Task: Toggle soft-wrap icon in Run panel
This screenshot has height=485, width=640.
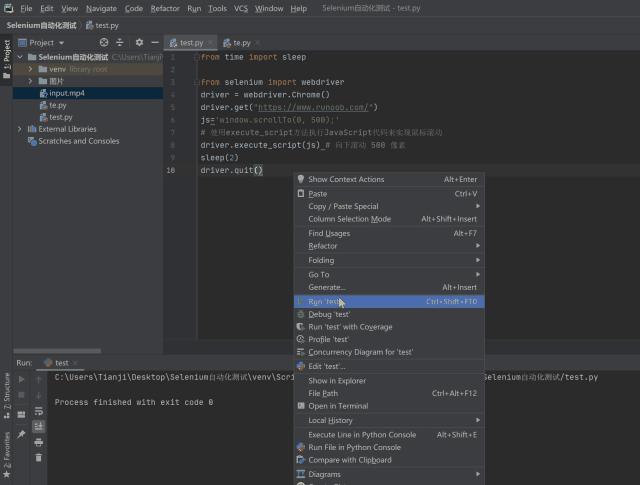Action: coord(39,410)
